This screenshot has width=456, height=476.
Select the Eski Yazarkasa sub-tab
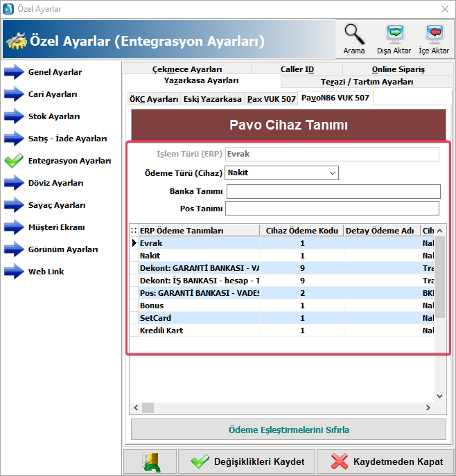coord(213,99)
